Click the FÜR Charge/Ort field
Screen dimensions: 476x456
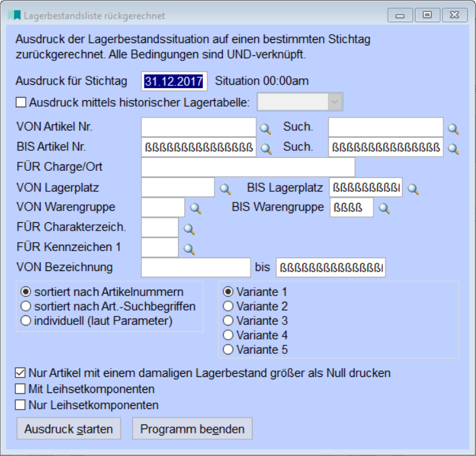pyautogui.click(x=248, y=167)
